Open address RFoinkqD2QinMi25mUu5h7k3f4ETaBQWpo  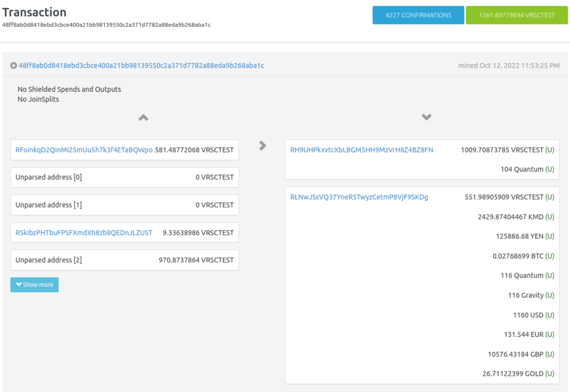coord(84,150)
